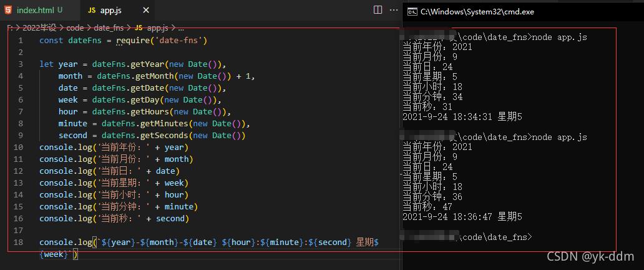Select the app.js editor tab
This screenshot has width=644, height=270.
111,10
